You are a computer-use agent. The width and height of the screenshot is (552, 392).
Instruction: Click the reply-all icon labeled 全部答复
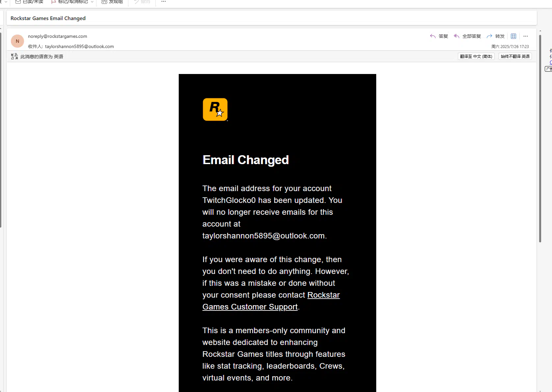(x=456, y=36)
